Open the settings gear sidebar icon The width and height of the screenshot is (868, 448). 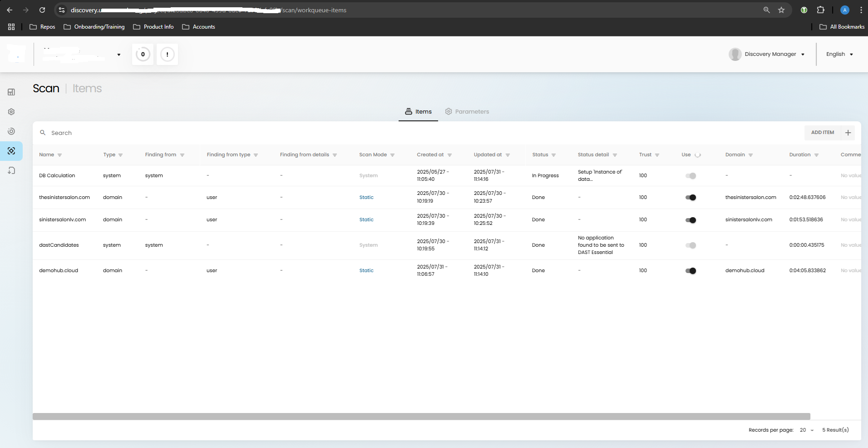(11, 112)
